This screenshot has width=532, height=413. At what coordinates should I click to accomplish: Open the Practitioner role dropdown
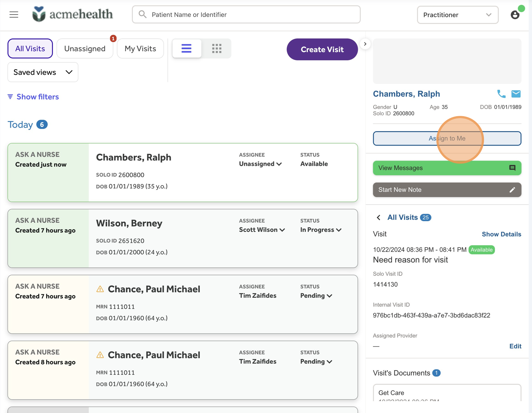[x=458, y=15]
